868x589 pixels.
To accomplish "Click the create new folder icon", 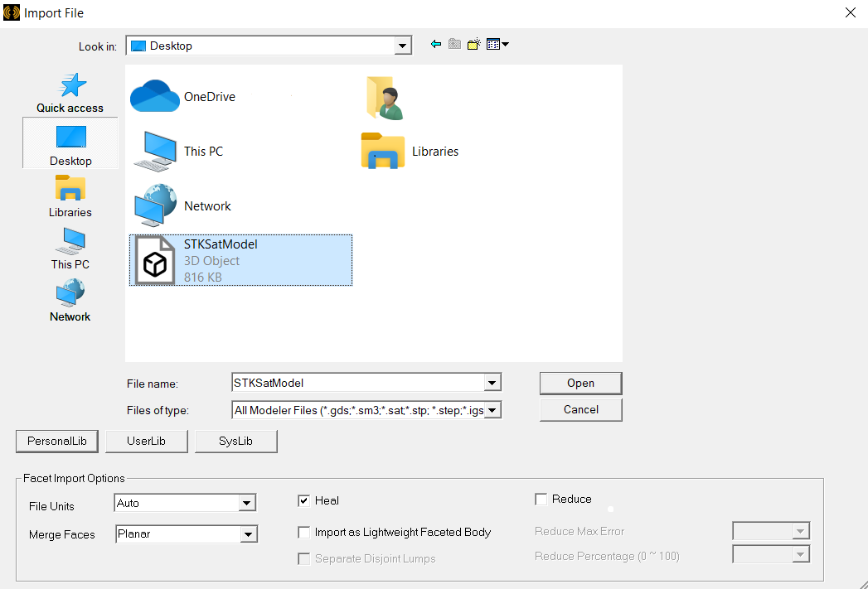I will tap(473, 45).
